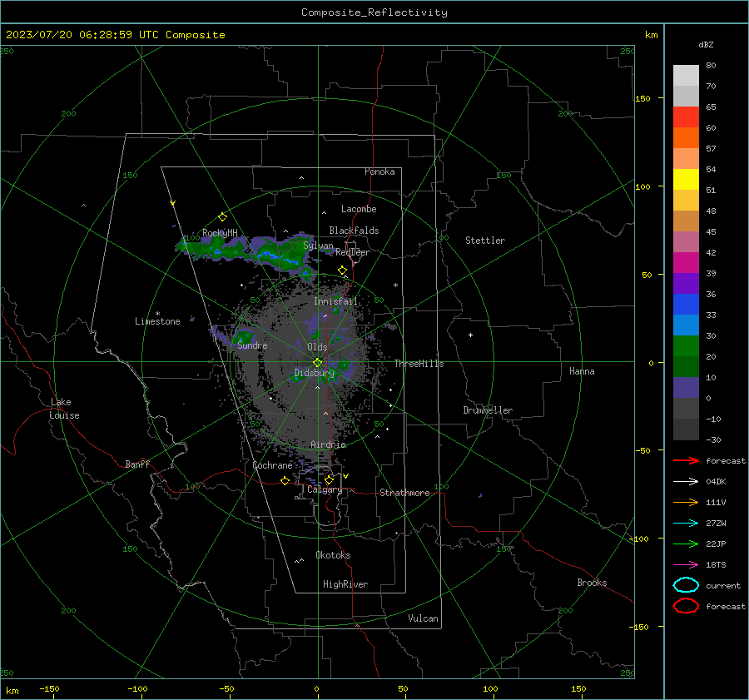749x700 pixels.
Task: Click the magenta 42-39 dBZ color swatch
Action: (686, 263)
